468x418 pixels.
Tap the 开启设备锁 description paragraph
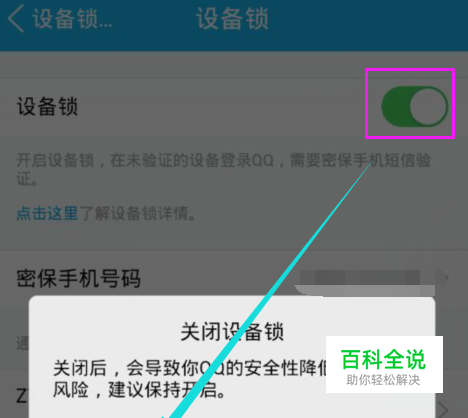(223, 169)
